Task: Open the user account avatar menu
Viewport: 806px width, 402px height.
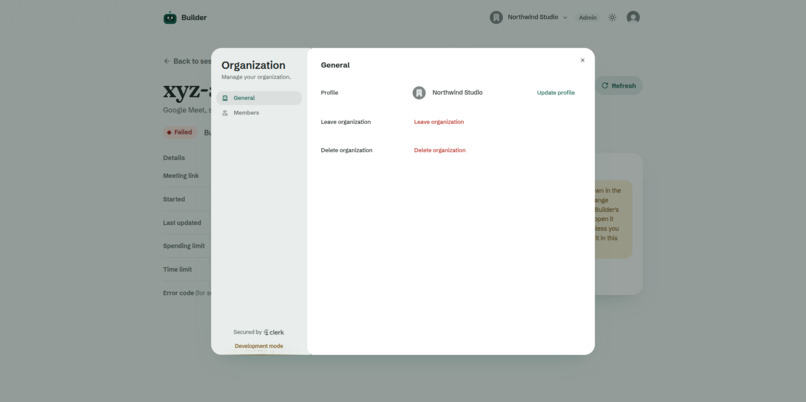Action: coord(633,17)
